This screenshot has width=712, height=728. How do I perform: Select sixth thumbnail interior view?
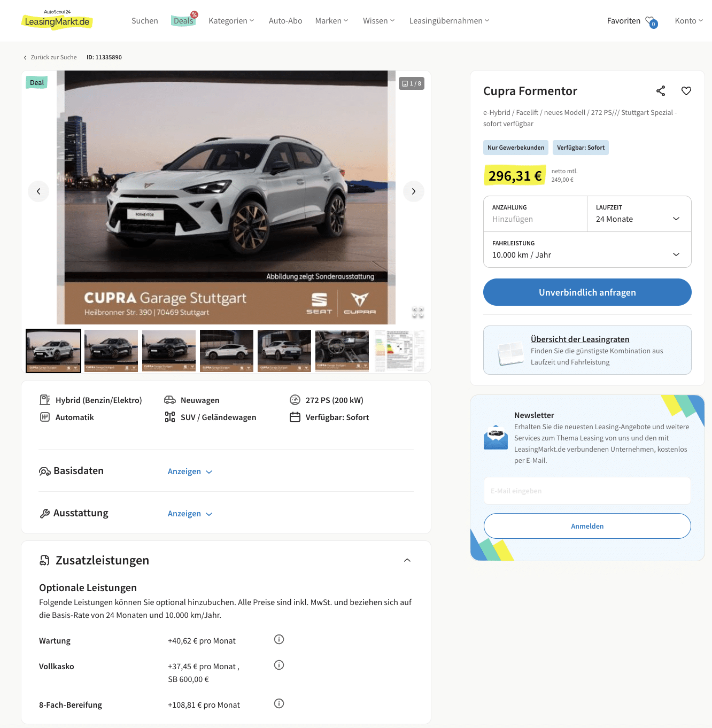[x=342, y=351]
